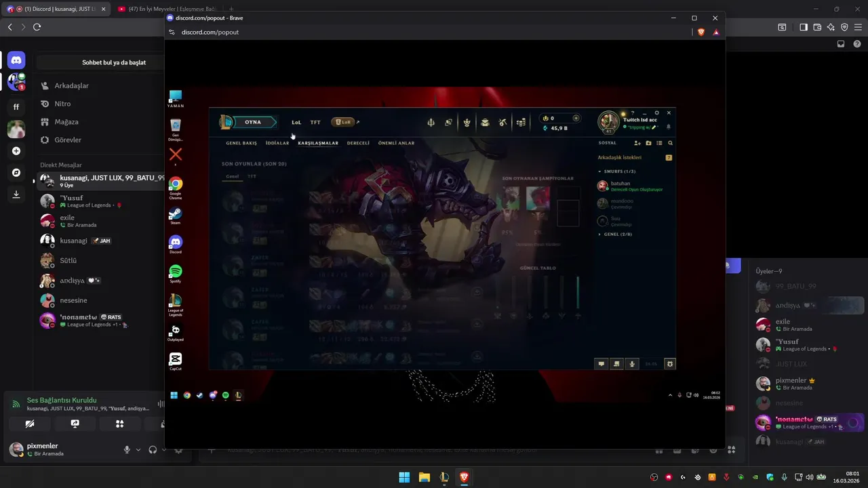
Task: Click Spotify icon on streamed desktop
Action: click(175, 273)
